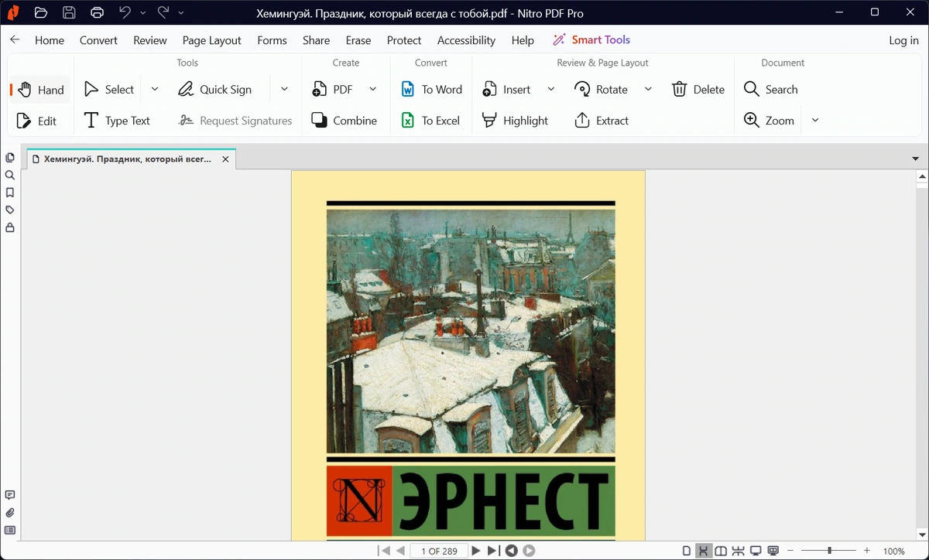Click the Insert pages button
Image resolution: width=929 pixels, height=560 pixels.
tap(506, 90)
